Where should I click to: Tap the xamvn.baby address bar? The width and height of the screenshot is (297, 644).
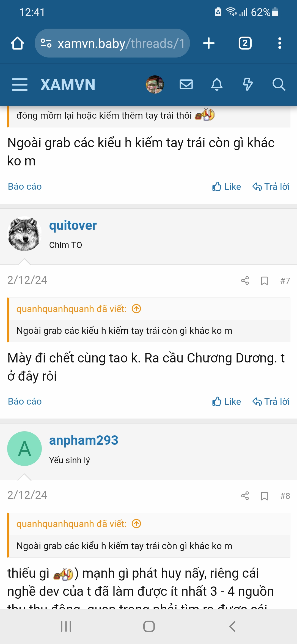112,43
